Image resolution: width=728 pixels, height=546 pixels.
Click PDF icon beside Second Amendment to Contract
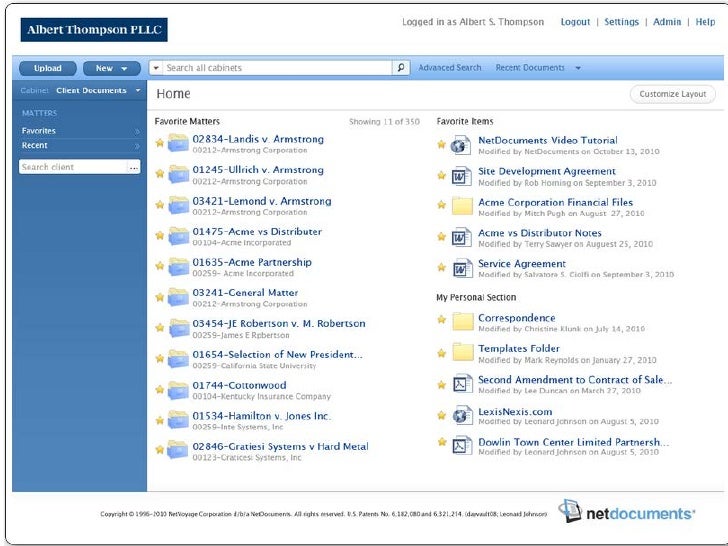coord(462,384)
